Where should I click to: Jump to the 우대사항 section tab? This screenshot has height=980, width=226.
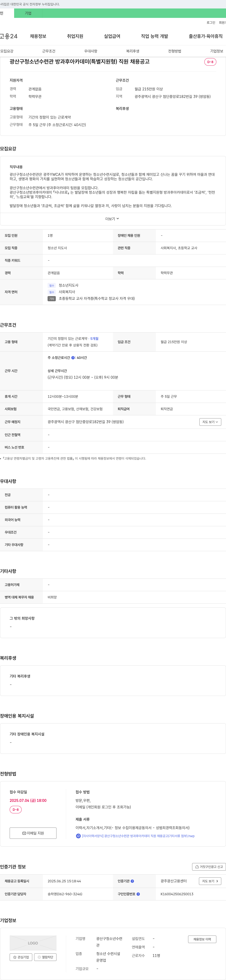click(x=91, y=51)
